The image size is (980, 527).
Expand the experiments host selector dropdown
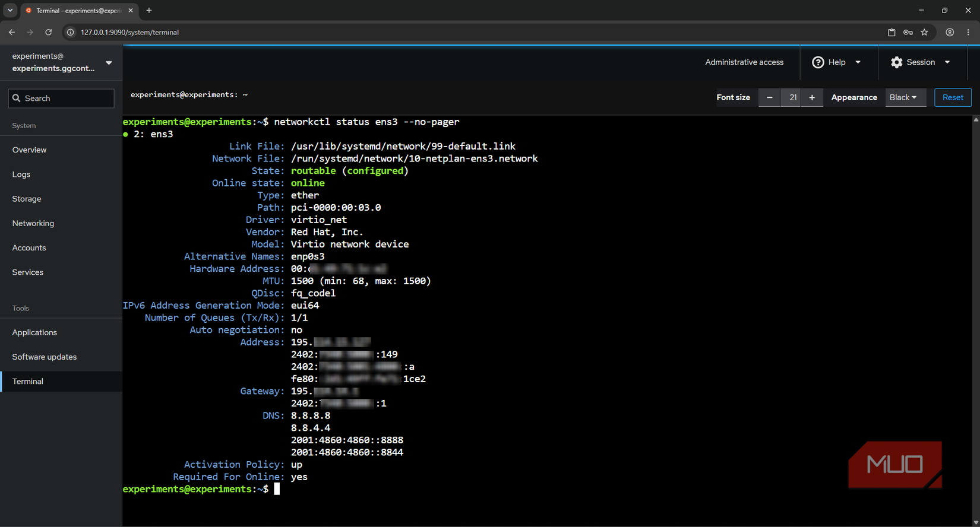pyautogui.click(x=109, y=62)
